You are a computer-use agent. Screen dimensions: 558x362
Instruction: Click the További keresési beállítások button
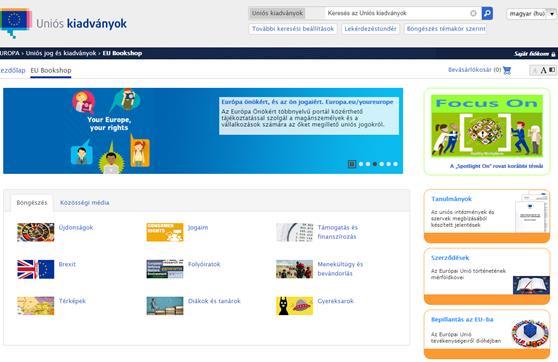click(x=293, y=29)
